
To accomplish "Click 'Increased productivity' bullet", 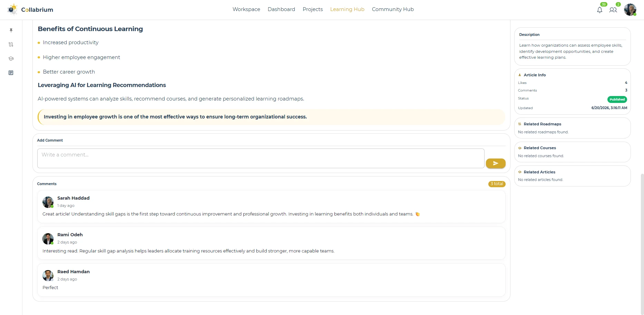I will point(71,42).
